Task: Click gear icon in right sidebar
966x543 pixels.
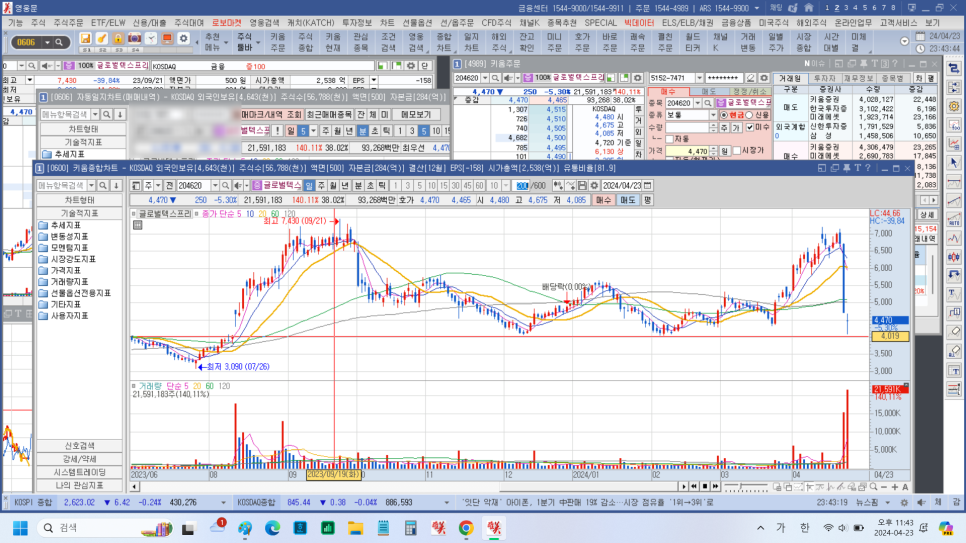Action: click(954, 106)
